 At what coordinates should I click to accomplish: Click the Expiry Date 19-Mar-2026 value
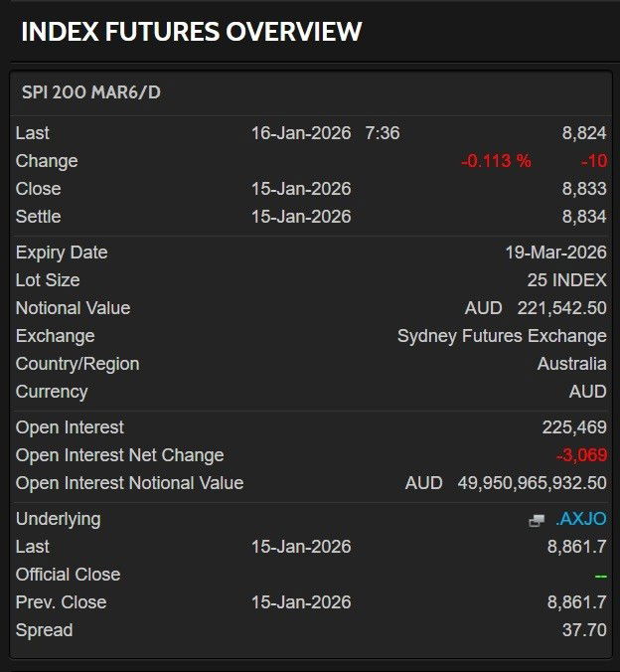pyautogui.click(x=555, y=252)
